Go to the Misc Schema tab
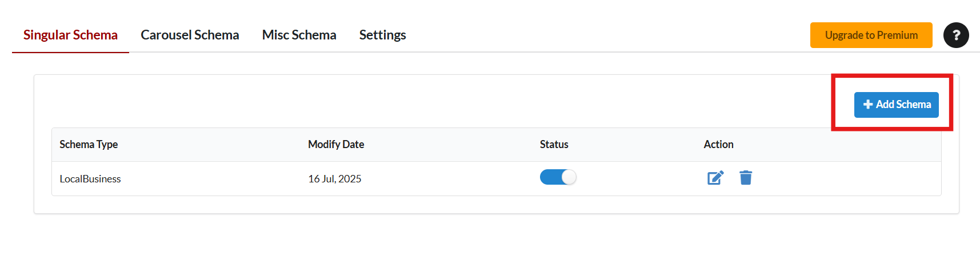Image resolution: width=980 pixels, height=255 pixels. tap(299, 35)
